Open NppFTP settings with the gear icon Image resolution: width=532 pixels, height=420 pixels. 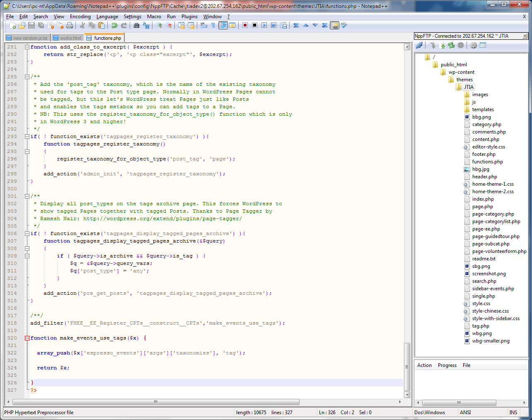pos(474,45)
